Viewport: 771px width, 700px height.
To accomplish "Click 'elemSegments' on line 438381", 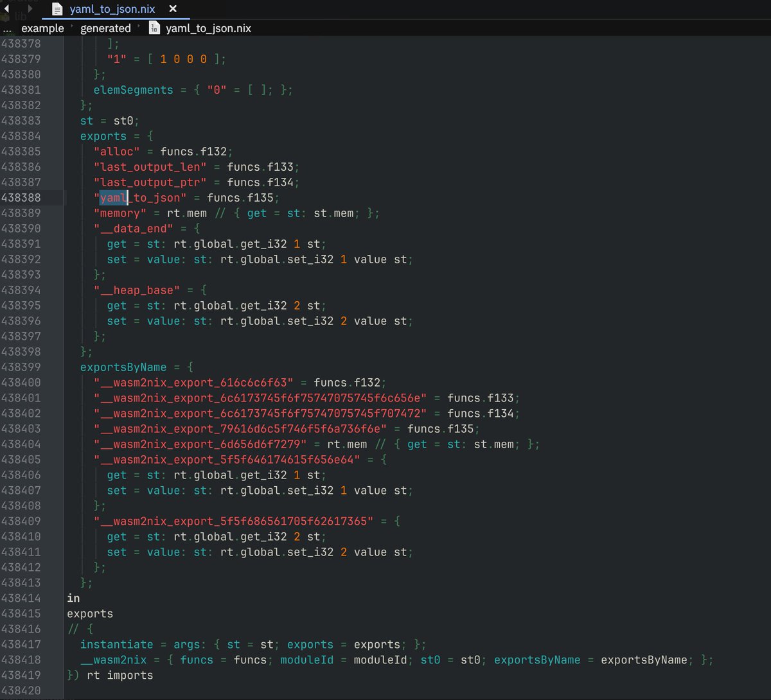I will (134, 90).
